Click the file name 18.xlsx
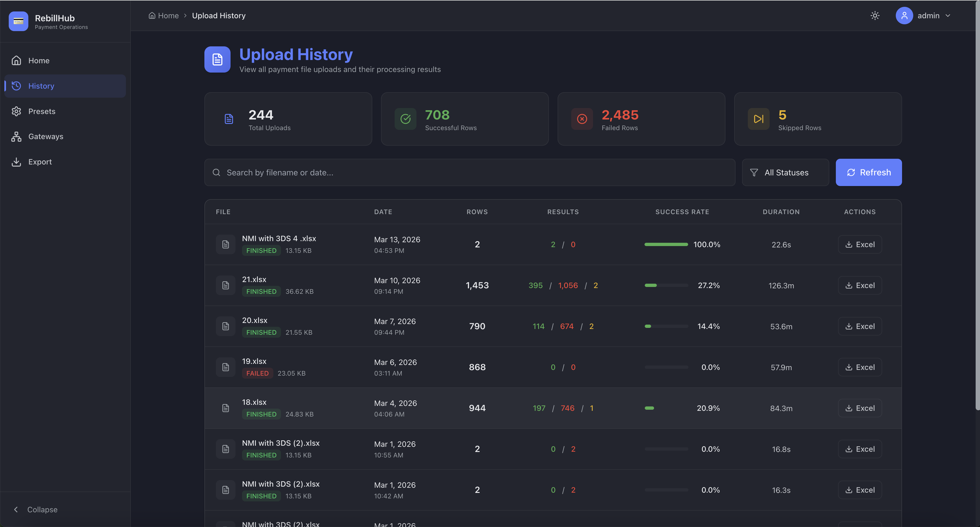 click(254, 402)
